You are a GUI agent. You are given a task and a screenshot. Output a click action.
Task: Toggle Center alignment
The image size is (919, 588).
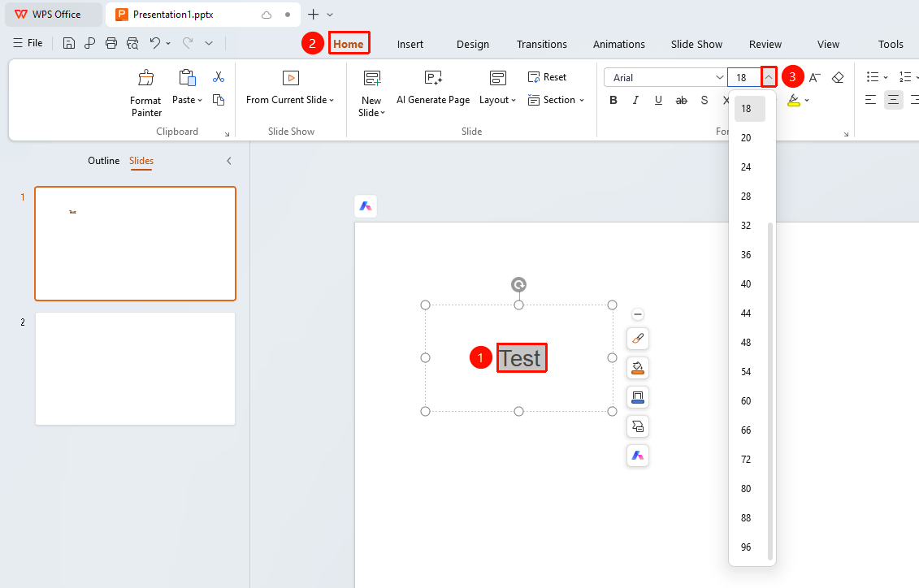[x=893, y=100]
